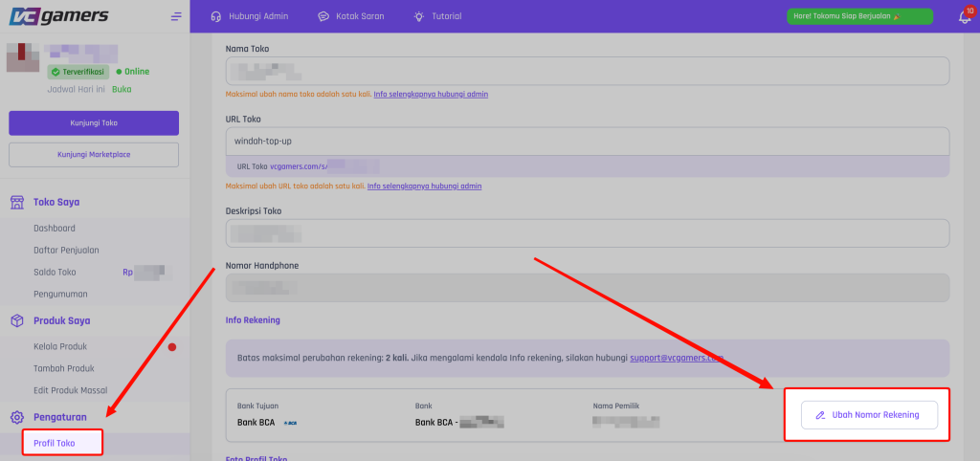Select Kelola Produk in the sidebar
The height and width of the screenshot is (461, 980).
60,346
